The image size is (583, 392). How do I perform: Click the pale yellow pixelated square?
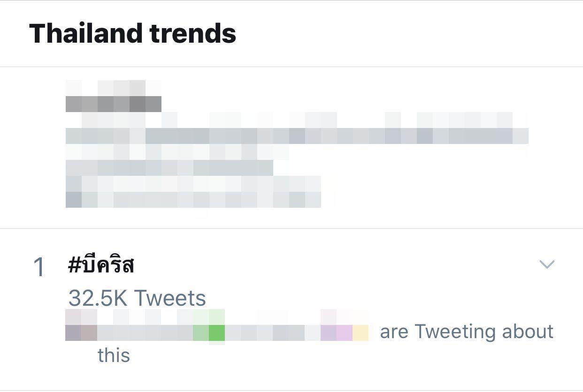(x=361, y=332)
